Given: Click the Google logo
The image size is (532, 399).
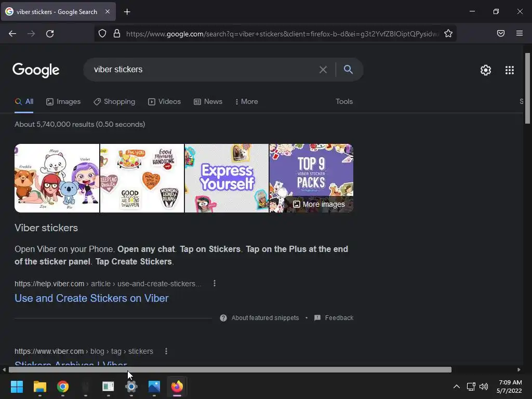Looking at the screenshot, I should pyautogui.click(x=36, y=70).
